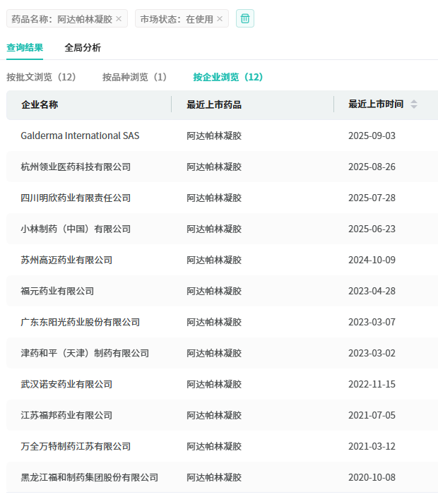
Task: Click 阿达帕林凝胶 in the 杭州领业医药 row
Action: coord(214,167)
